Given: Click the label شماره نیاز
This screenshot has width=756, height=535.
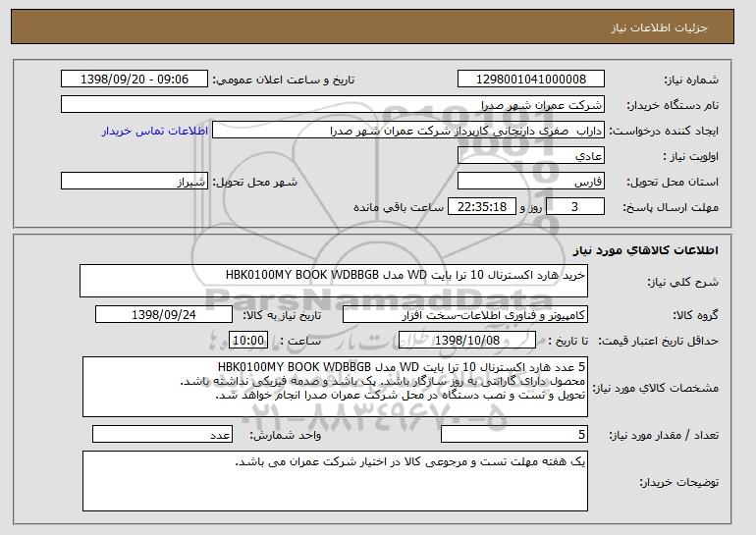Looking at the screenshot, I should click(691, 80).
